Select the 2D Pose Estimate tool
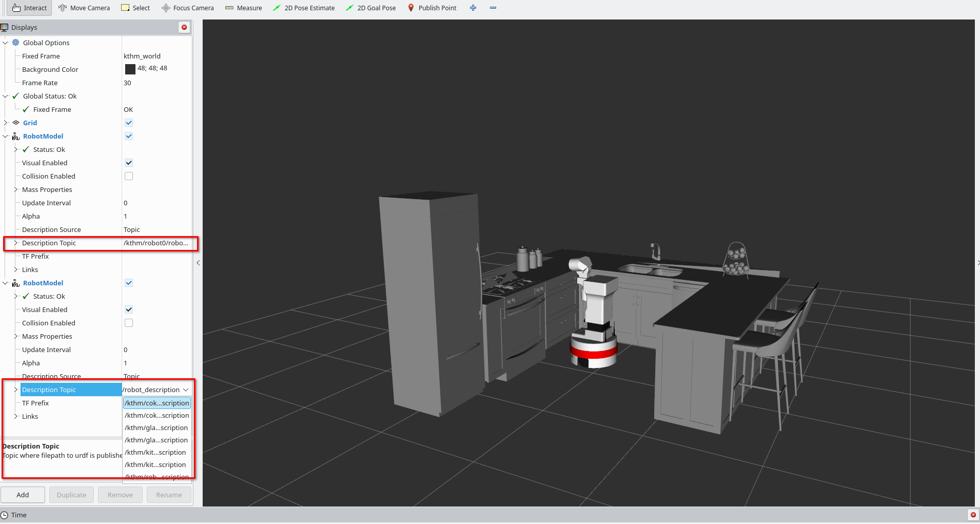 pyautogui.click(x=304, y=8)
